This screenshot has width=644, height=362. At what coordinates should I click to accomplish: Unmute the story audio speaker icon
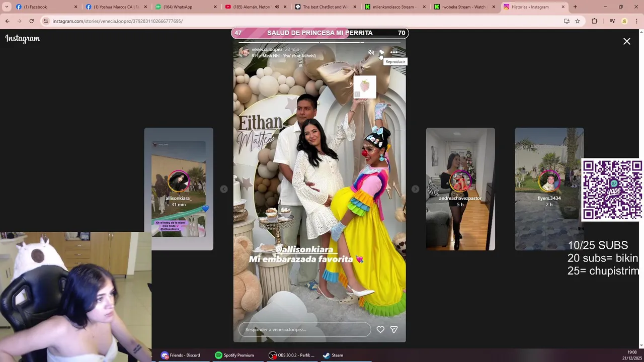(371, 52)
